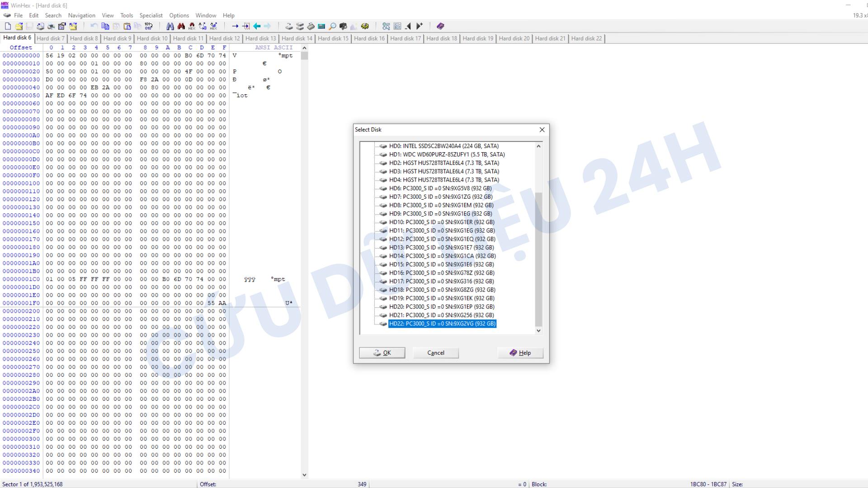Image resolution: width=868 pixels, height=488 pixels.
Task: Click the Print icon in toolbar
Action: point(51,26)
